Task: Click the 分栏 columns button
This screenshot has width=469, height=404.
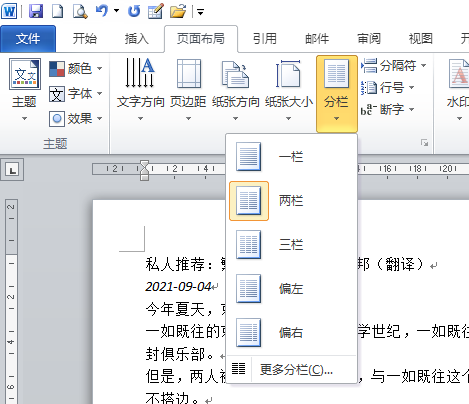Action: point(337,93)
